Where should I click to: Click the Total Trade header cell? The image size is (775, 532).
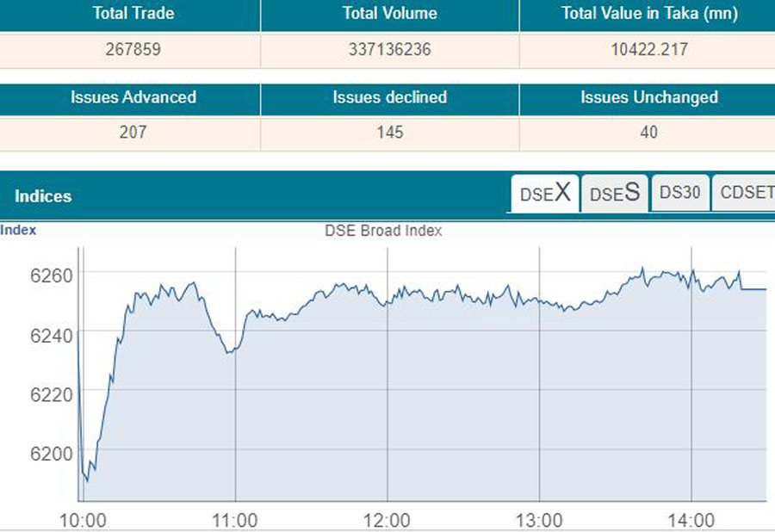click(133, 14)
